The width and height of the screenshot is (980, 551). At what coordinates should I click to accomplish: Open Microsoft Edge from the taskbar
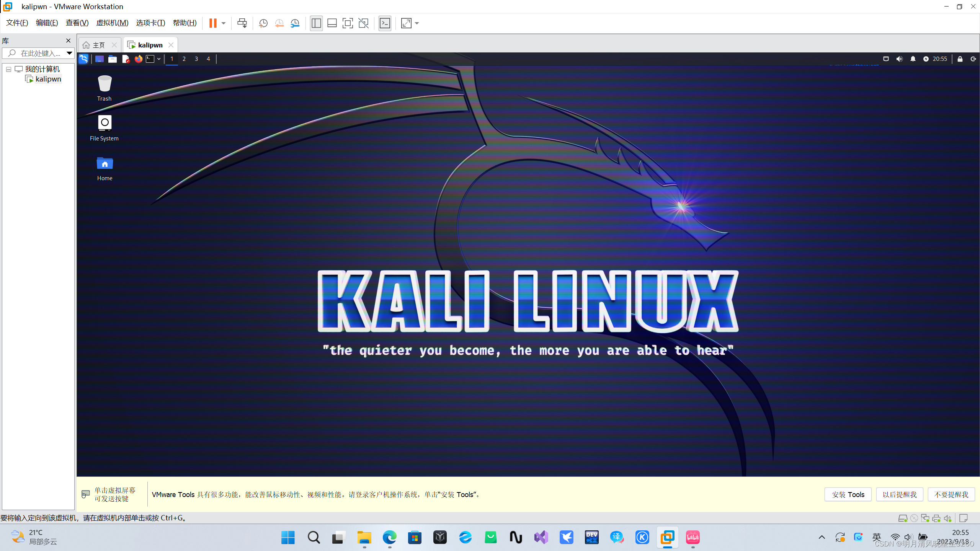click(x=389, y=537)
